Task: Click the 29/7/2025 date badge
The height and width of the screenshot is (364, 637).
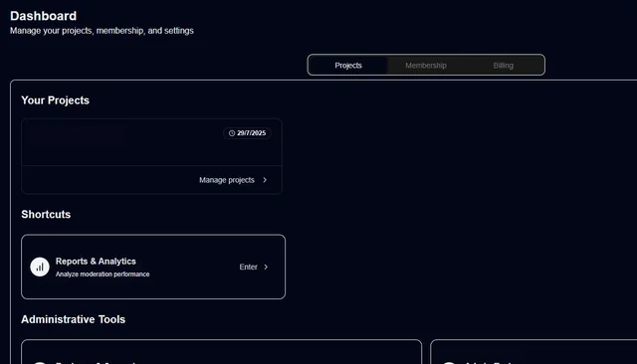Action: [x=247, y=133]
